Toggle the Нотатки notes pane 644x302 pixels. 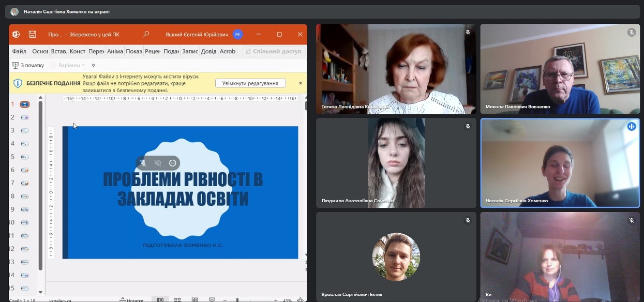point(132,300)
